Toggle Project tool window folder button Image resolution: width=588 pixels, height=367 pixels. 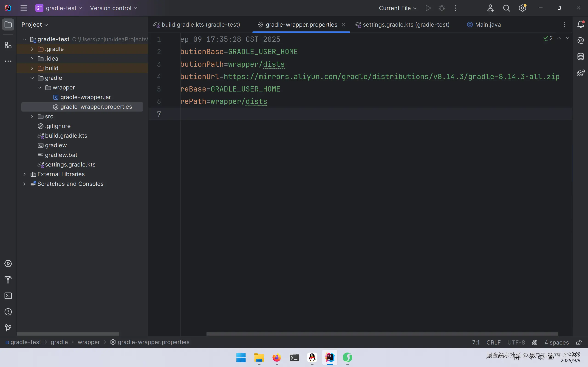(x=8, y=25)
